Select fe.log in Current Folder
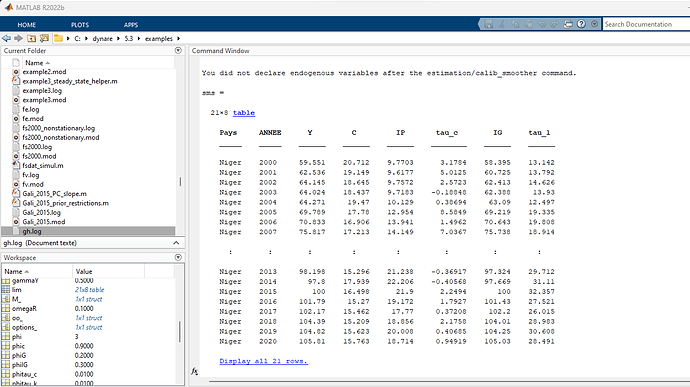 [x=31, y=109]
